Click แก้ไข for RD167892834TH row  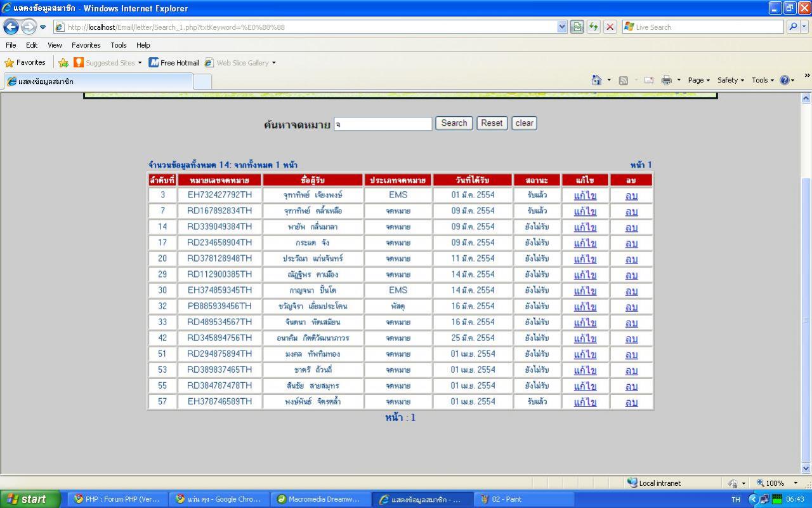tap(585, 211)
